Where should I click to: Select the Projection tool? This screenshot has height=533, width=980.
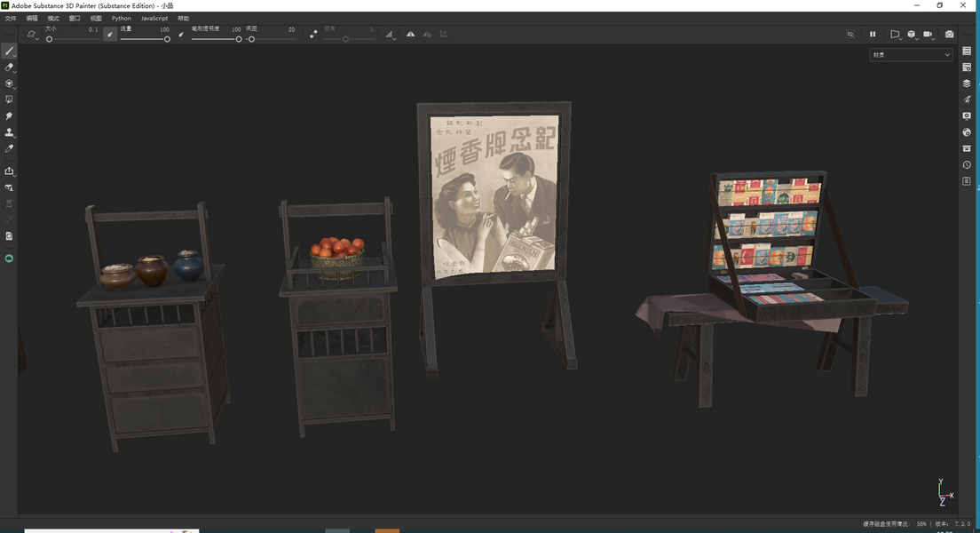(x=10, y=84)
